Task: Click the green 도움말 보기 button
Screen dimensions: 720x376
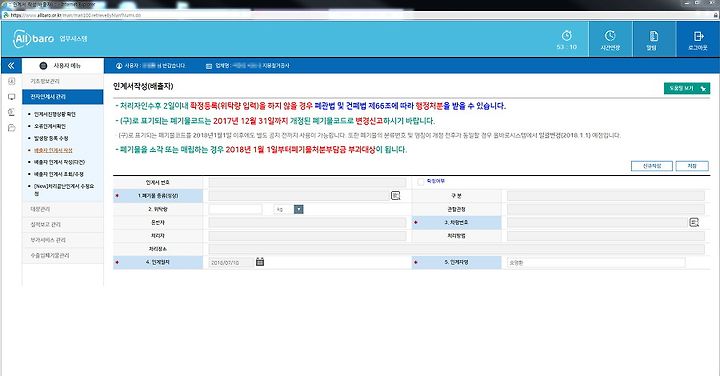Action: 687,88
